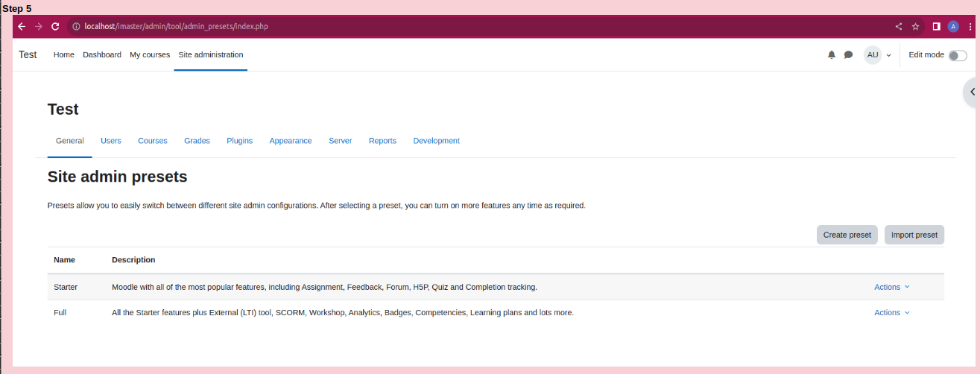Open Actions dropdown for Full preset
This screenshot has height=374, width=980.
(892, 312)
